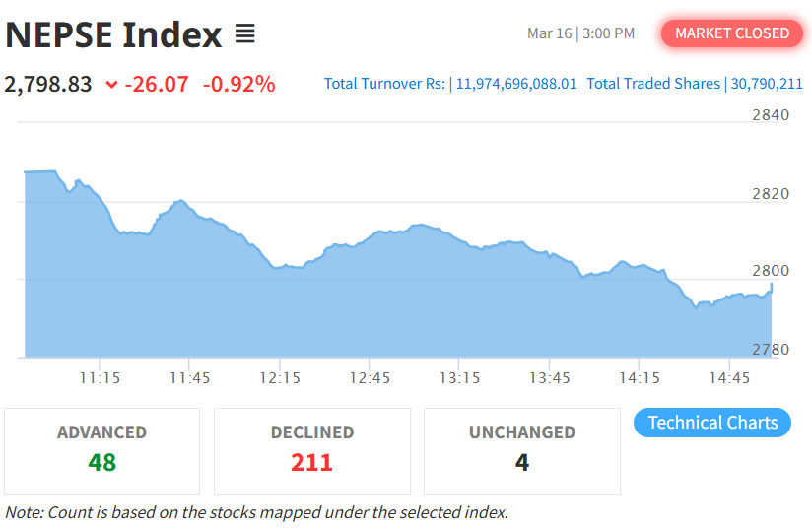The height and width of the screenshot is (531, 812).
Task: Click the Mar 16 3:00 PM timestamp
Action: (580, 33)
